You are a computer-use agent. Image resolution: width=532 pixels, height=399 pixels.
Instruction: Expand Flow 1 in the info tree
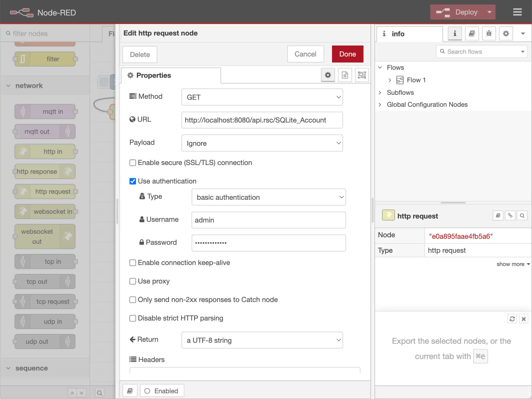(390, 80)
